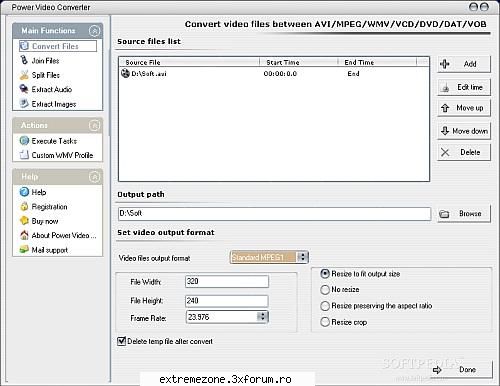Open Extract Audio function

coord(52,89)
